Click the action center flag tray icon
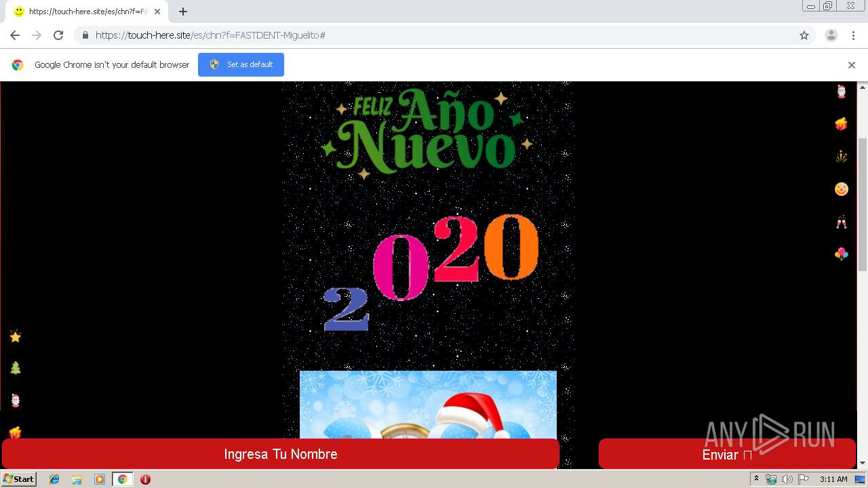 tap(804, 479)
